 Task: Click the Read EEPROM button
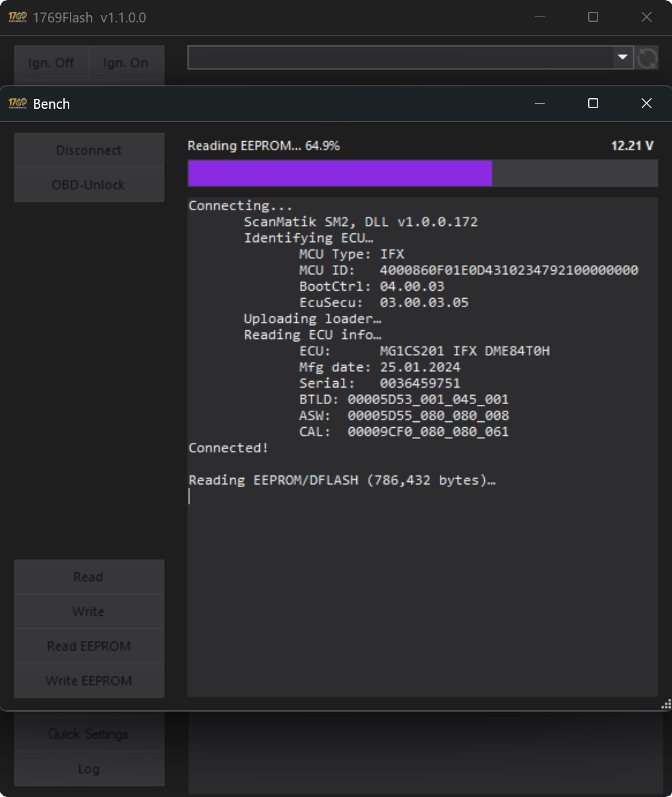click(89, 646)
